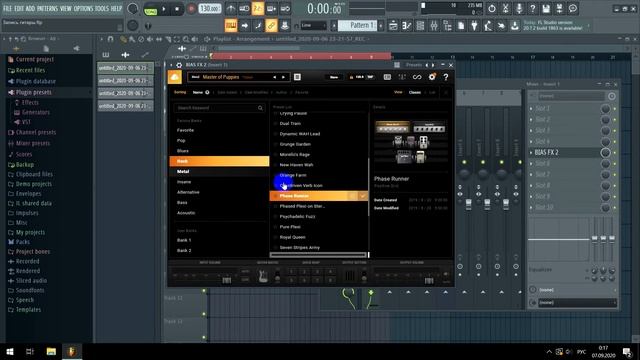Select next preset arrow beside Master of Puppets

[283, 77]
